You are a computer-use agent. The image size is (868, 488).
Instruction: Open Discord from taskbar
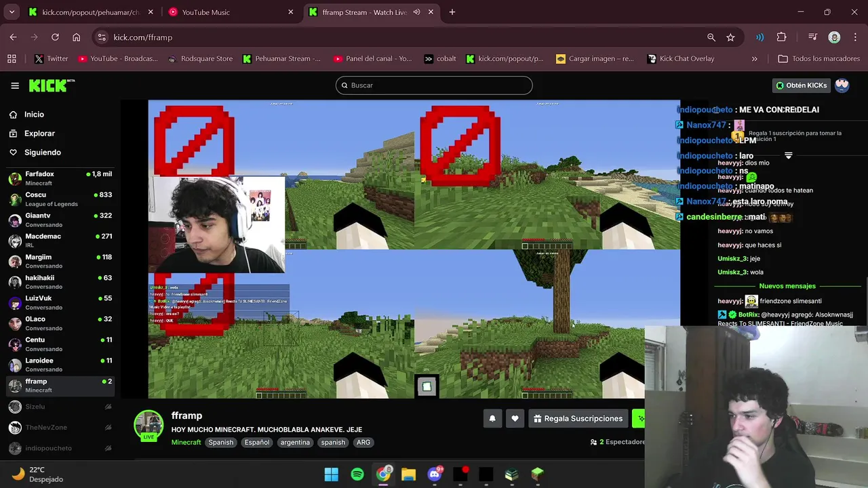click(x=435, y=474)
